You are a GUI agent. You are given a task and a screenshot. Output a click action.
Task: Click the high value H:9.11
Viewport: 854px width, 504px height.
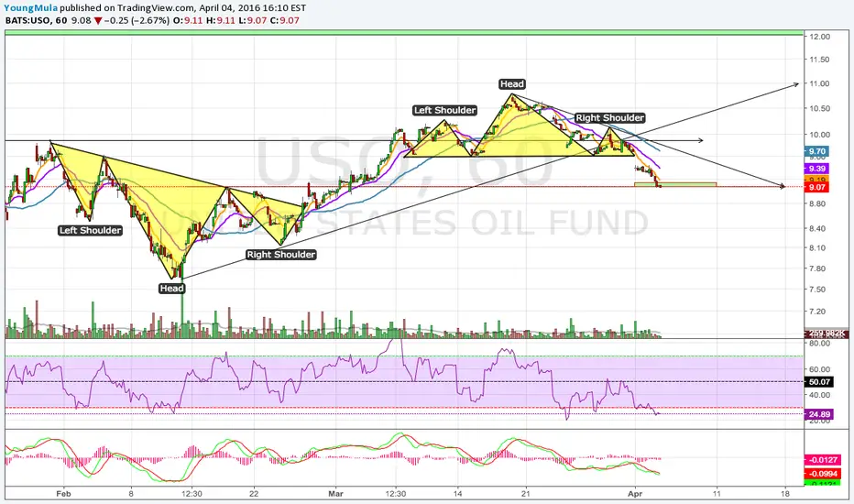click(x=220, y=21)
